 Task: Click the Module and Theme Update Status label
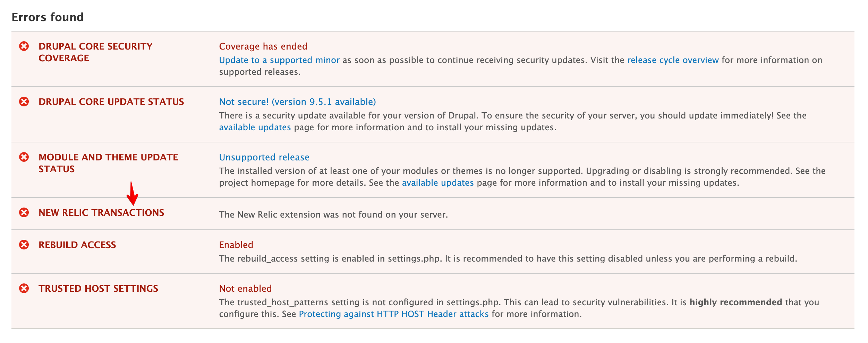[108, 163]
